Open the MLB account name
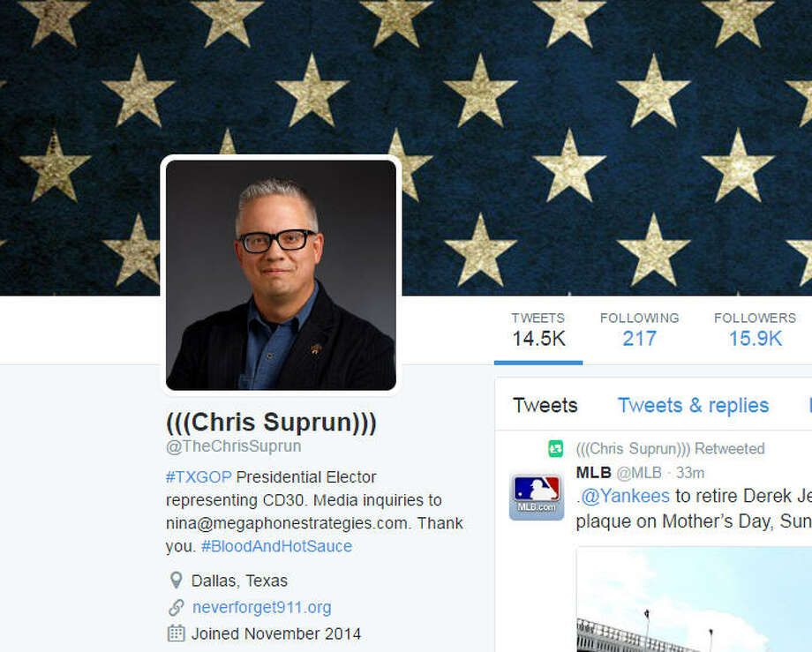Screen dimensions: 812x652 tap(593, 472)
